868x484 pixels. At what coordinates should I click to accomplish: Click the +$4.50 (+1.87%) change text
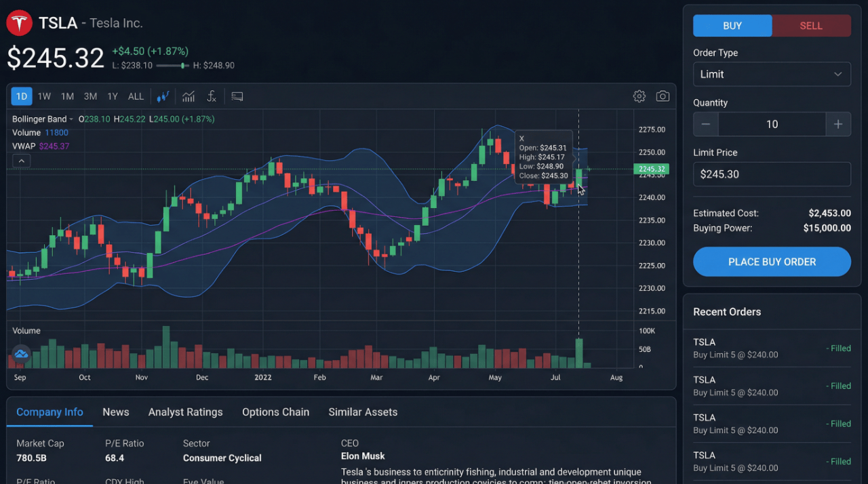pyautogui.click(x=151, y=52)
